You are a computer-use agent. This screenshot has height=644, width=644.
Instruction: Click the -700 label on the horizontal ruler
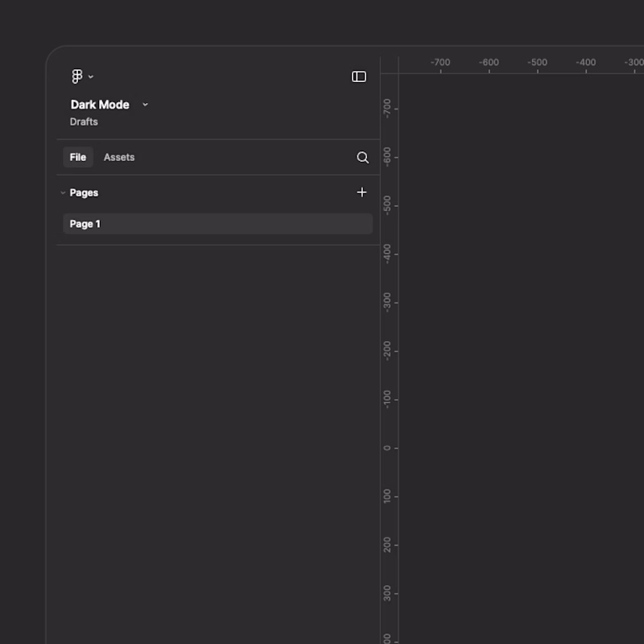point(440,62)
